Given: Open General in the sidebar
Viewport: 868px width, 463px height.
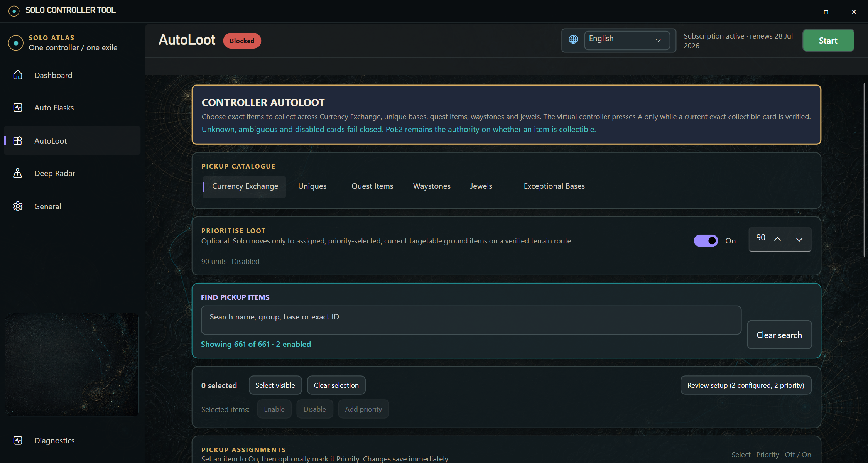Looking at the screenshot, I should coord(72,206).
